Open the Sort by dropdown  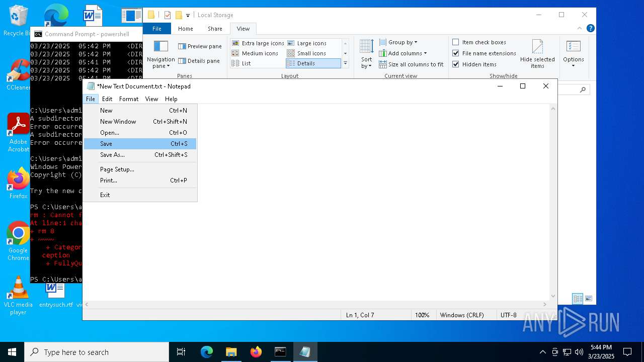[x=366, y=54]
